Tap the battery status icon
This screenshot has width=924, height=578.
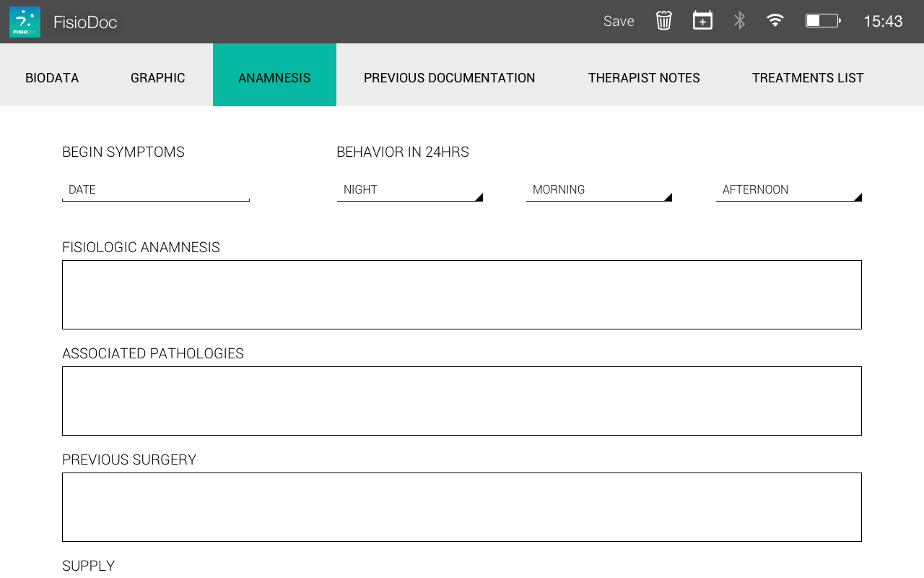824,21
